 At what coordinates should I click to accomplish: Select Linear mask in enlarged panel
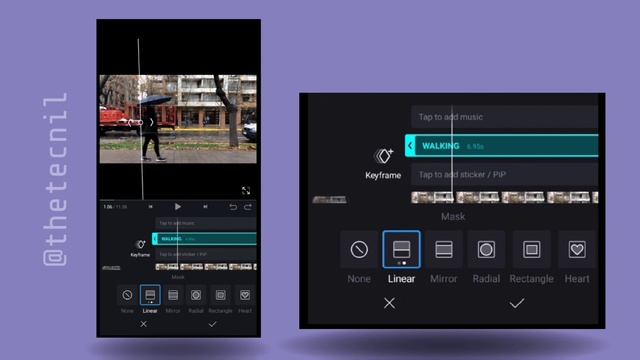pos(401,249)
